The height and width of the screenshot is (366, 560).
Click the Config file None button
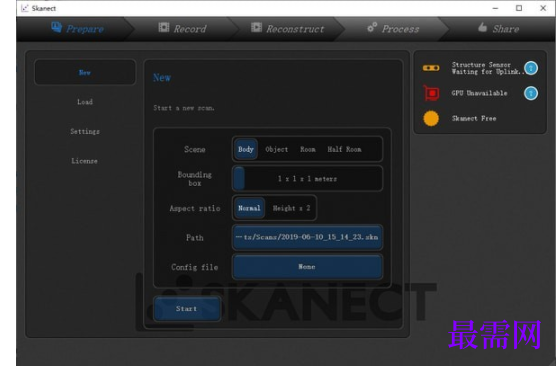[308, 267]
